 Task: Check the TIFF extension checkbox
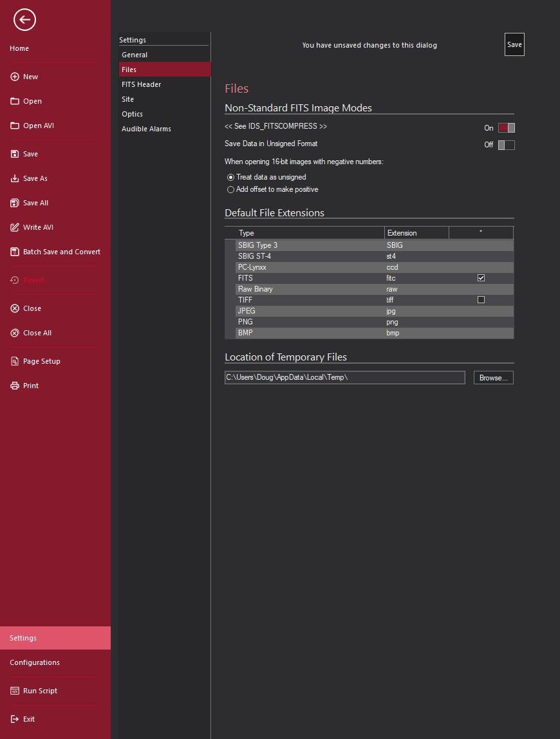(x=481, y=300)
